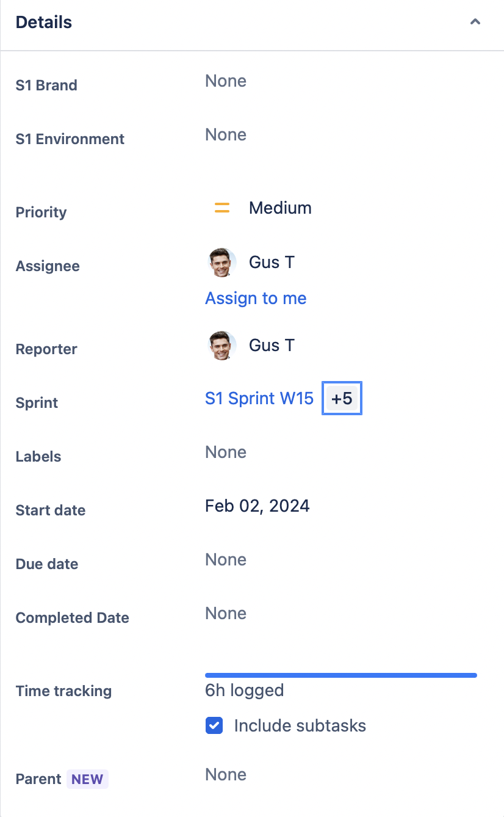
Task: Set the Parent field value
Action: pyautogui.click(x=226, y=774)
